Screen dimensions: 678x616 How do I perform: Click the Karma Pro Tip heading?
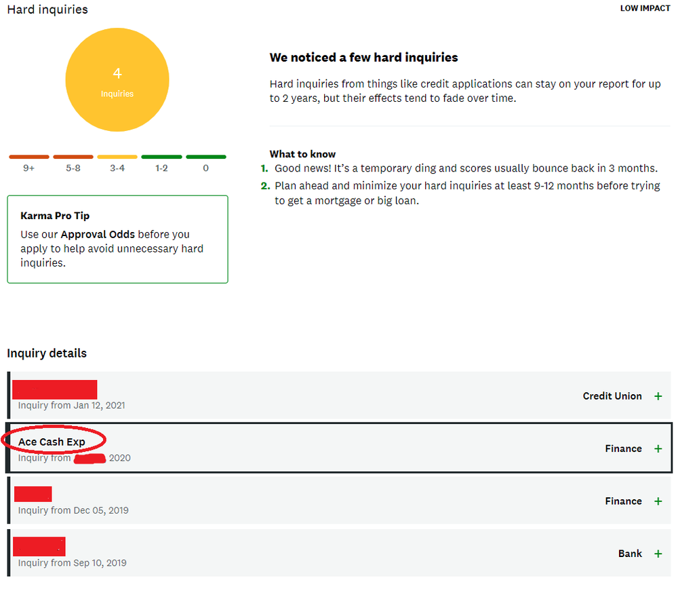[x=55, y=216]
